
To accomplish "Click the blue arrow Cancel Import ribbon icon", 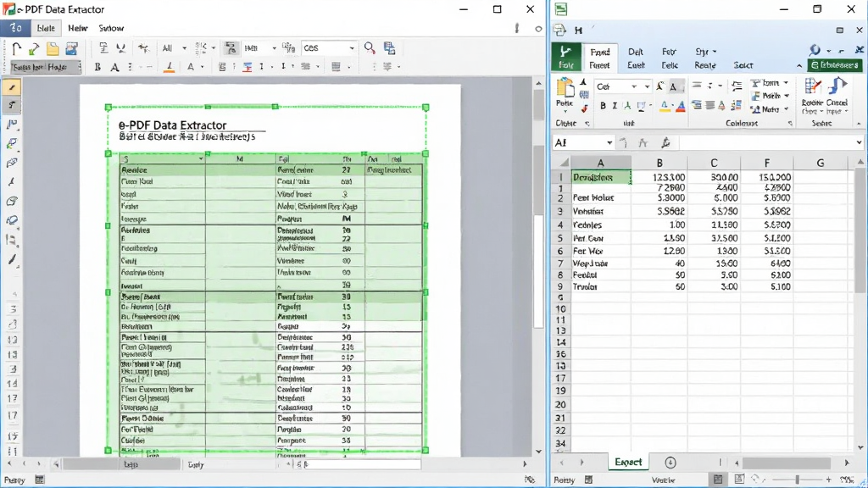I will 837,87.
